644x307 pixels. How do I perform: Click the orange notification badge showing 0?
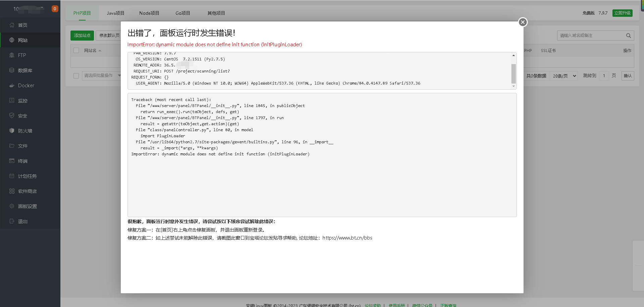55,9
